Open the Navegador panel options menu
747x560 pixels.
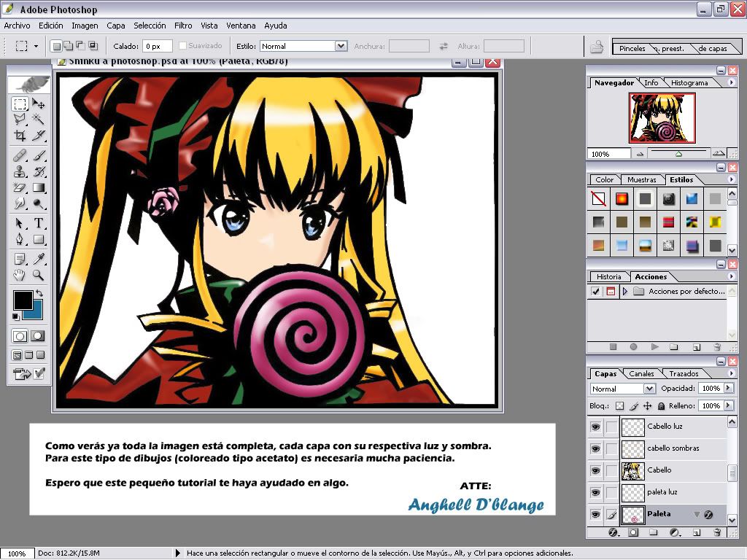coord(732,82)
